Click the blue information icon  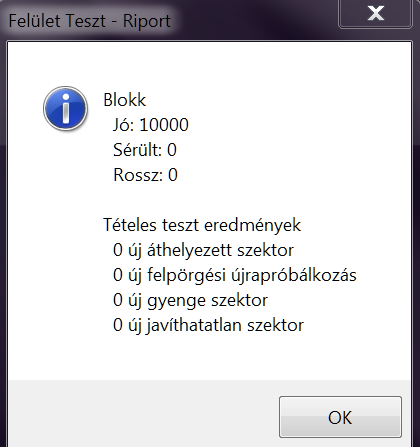[66, 108]
